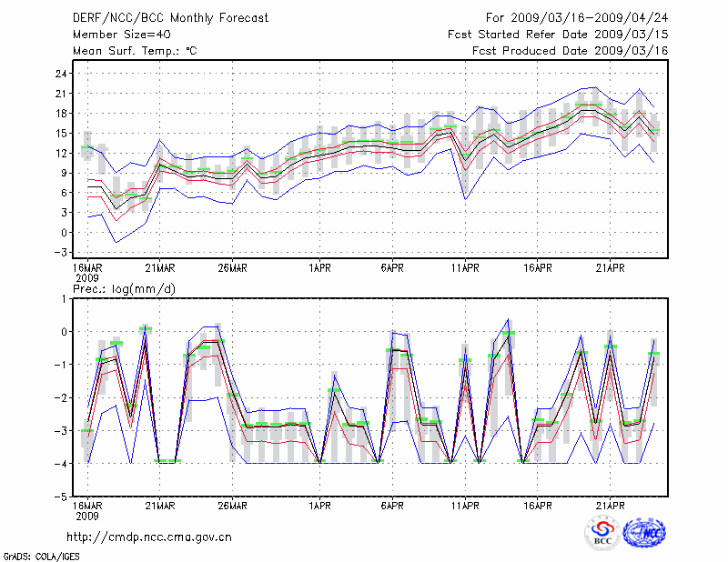The height and width of the screenshot is (562, 728).
Task: Click 26MAR marker on precipitation chart axis
Action: [232, 506]
